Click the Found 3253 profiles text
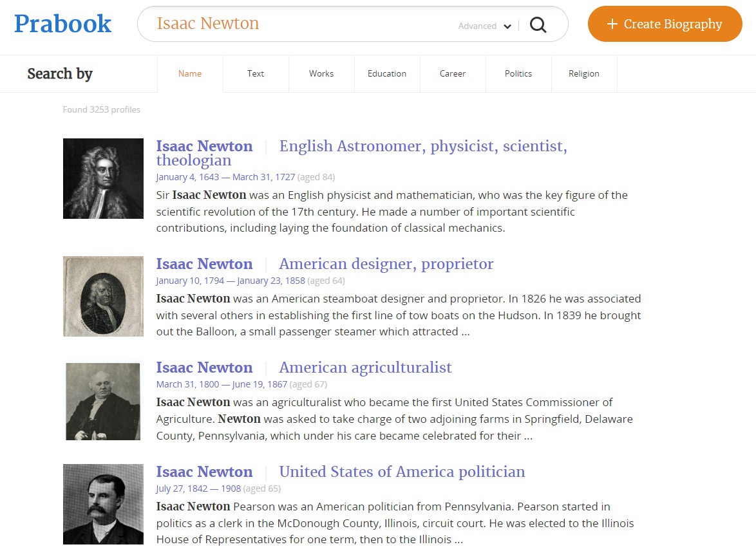Screen dimensions: 756x558 point(101,109)
